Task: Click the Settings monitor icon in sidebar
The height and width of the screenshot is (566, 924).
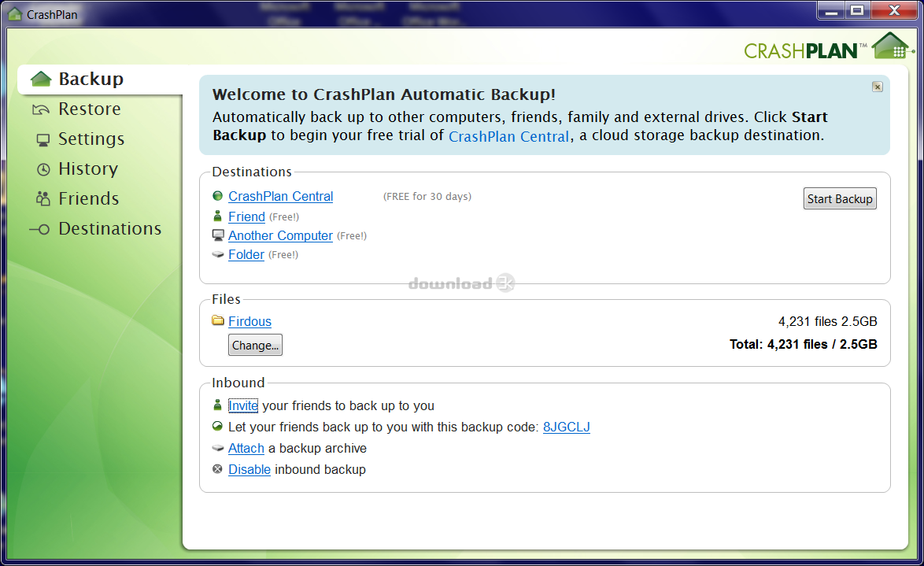Action: [43, 140]
